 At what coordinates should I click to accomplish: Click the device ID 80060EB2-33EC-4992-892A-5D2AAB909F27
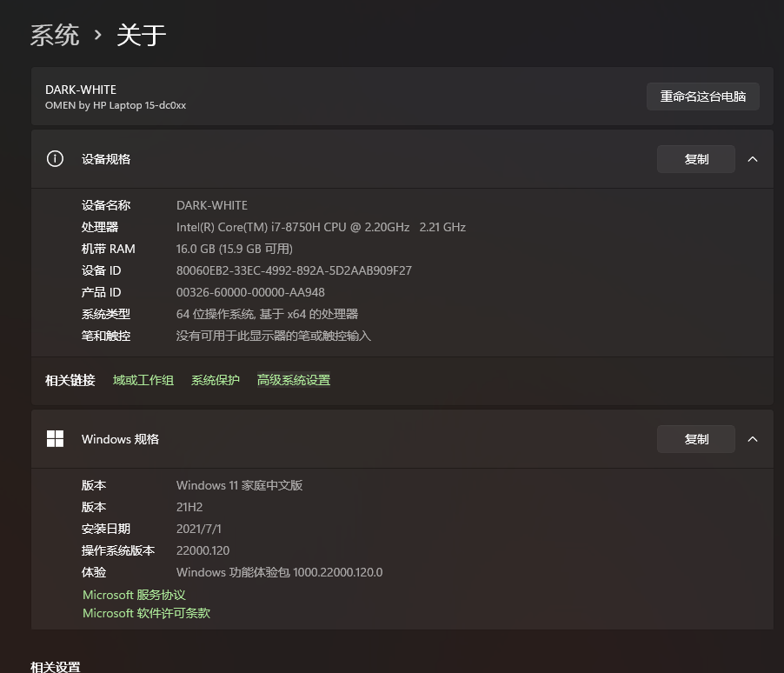[294, 270]
